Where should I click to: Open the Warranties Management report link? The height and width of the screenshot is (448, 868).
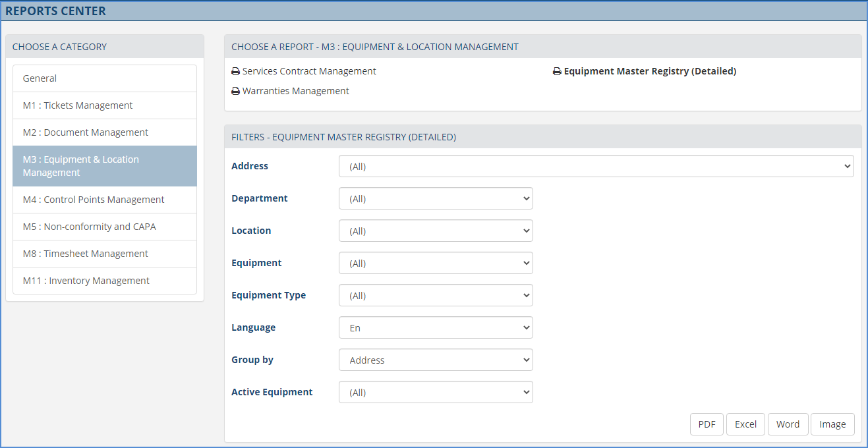click(295, 90)
